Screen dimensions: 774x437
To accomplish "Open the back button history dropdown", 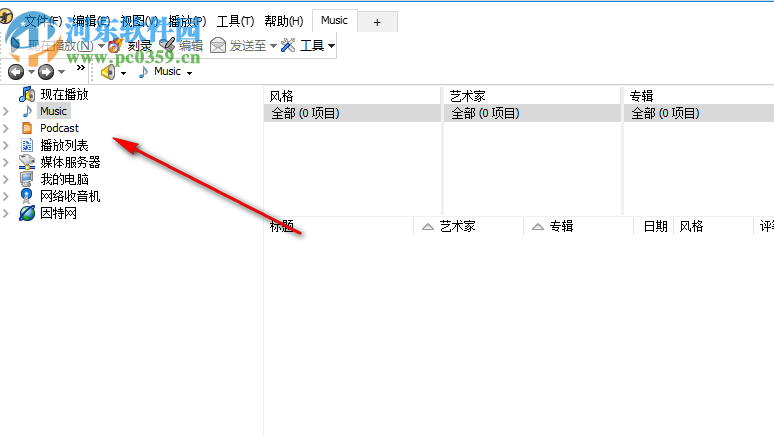I will [31, 72].
